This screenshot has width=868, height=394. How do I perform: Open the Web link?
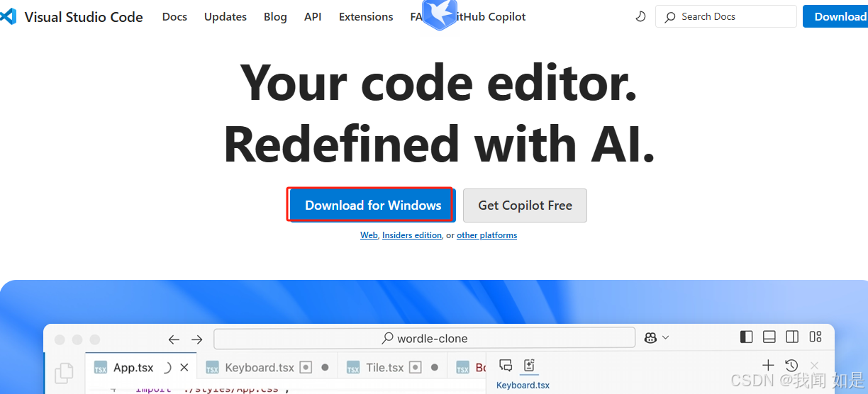coord(369,235)
